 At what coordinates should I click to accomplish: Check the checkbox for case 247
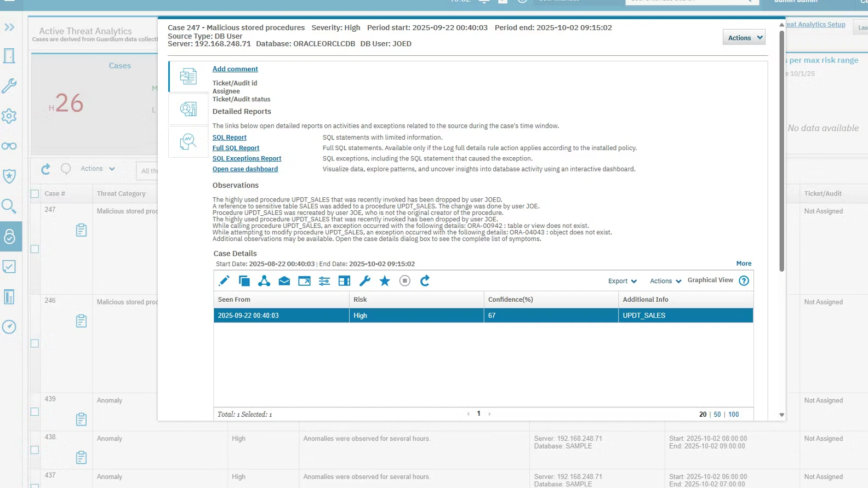coord(35,249)
